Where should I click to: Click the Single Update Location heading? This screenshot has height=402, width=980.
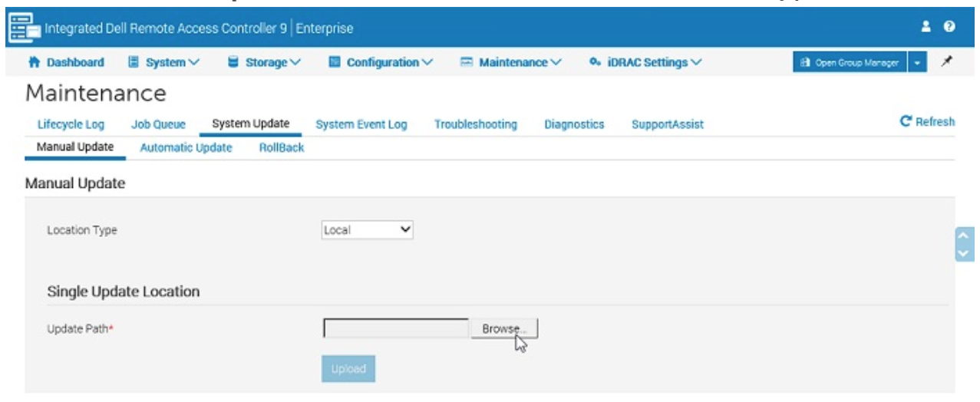coord(124,292)
